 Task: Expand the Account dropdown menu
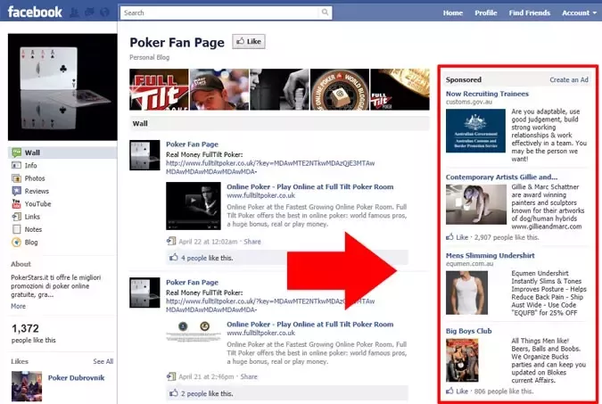[x=578, y=13]
